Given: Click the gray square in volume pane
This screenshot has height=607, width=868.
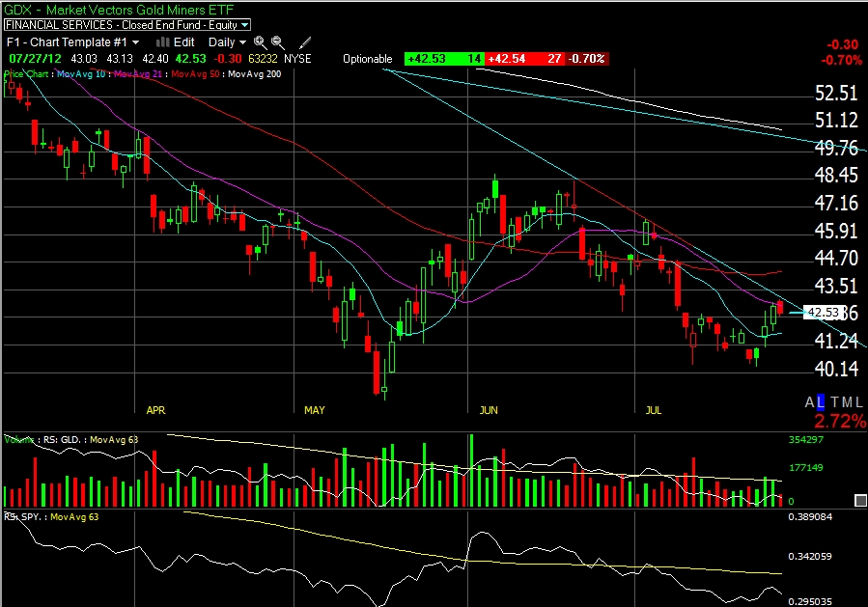Looking at the screenshot, I should pos(860,501).
